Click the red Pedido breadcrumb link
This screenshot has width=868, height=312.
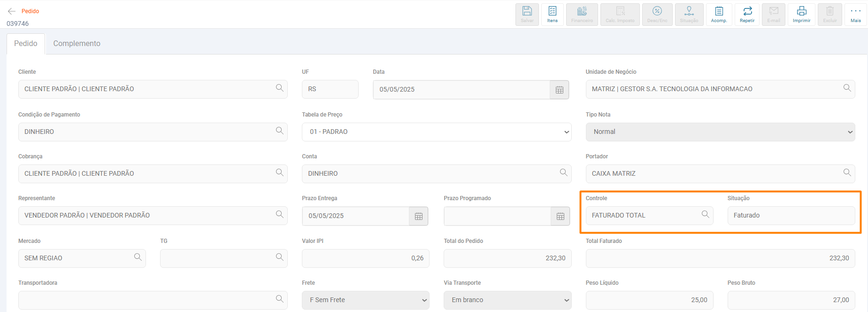point(30,11)
